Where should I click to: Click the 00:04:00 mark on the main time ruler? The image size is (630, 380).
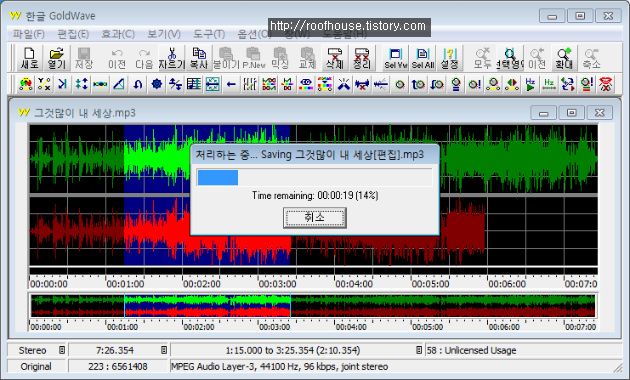(x=354, y=284)
